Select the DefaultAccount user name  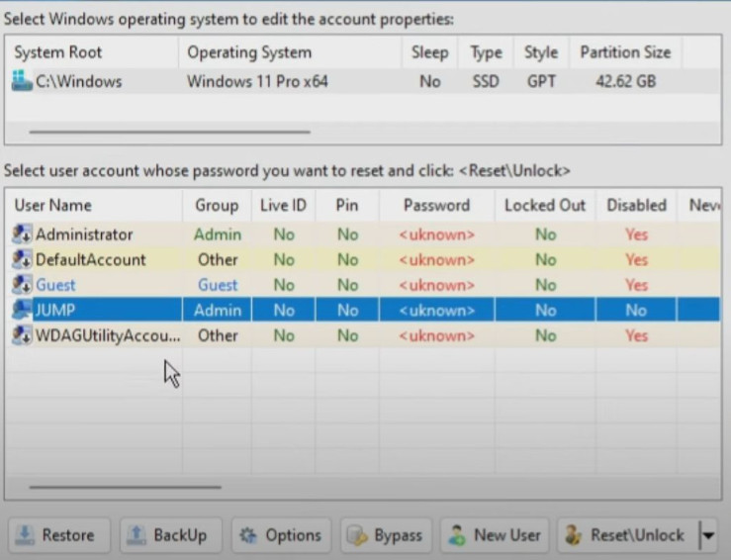pyautogui.click(x=90, y=259)
